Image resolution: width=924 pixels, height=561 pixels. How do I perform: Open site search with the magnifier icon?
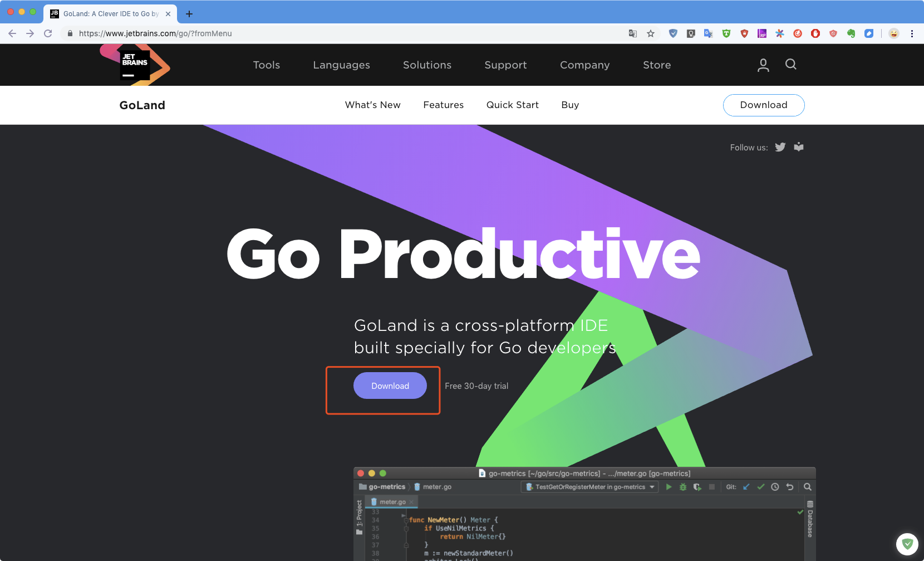791,65
